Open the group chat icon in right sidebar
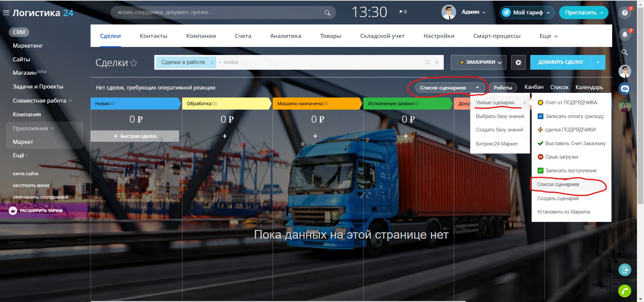Viewport: 644px width, 302px height. 625,89
